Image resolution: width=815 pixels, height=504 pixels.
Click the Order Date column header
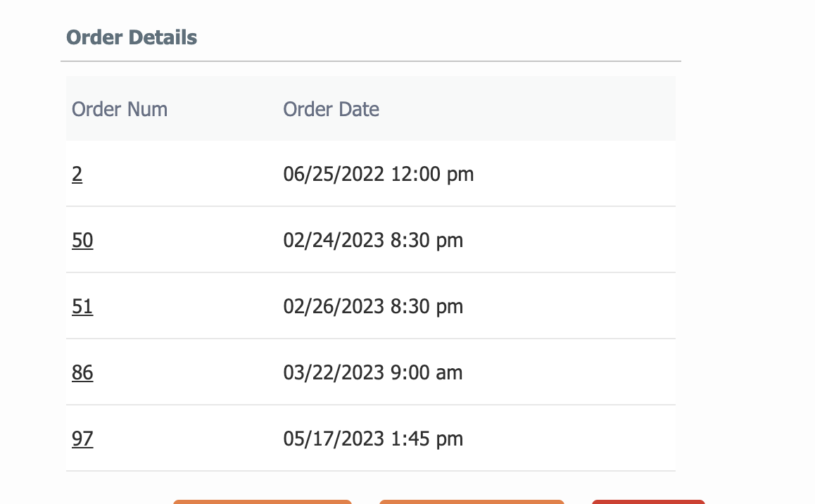(x=331, y=109)
